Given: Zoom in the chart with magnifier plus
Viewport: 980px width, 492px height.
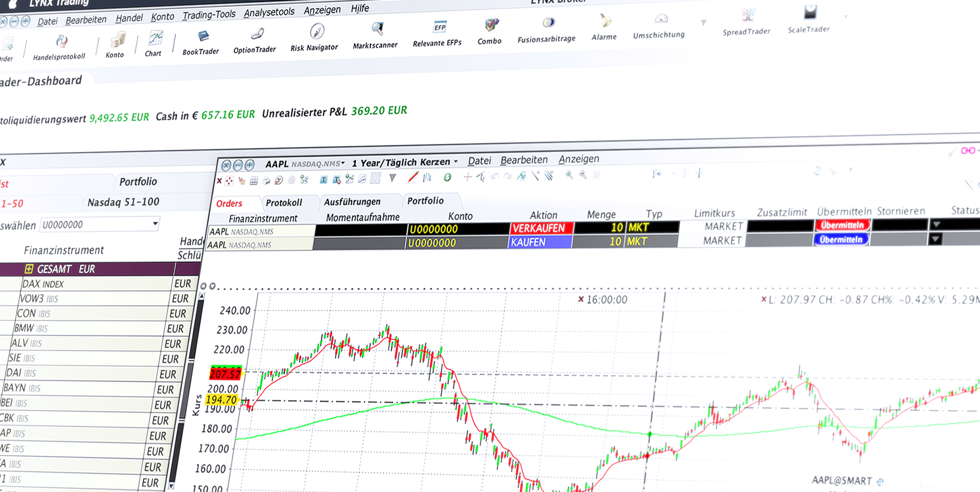Looking at the screenshot, I should coord(569,174).
